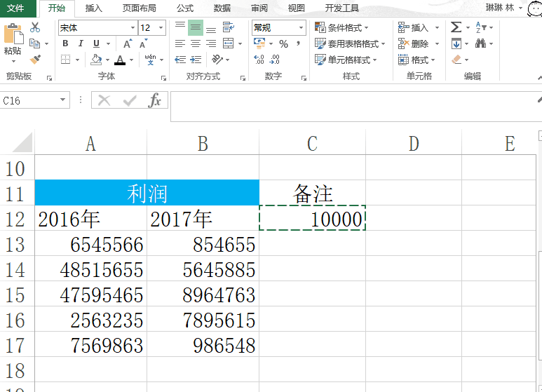
Task: Decrease indent in alignment group
Action: (180, 60)
